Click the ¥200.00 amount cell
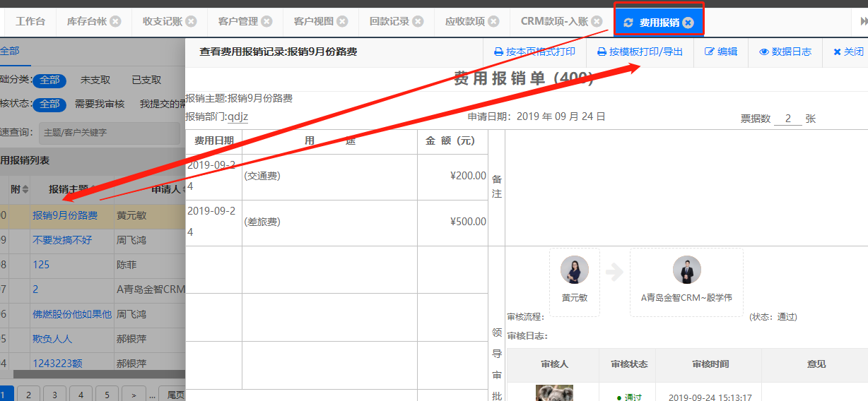Viewport: 868px width, 401px height. (x=452, y=176)
